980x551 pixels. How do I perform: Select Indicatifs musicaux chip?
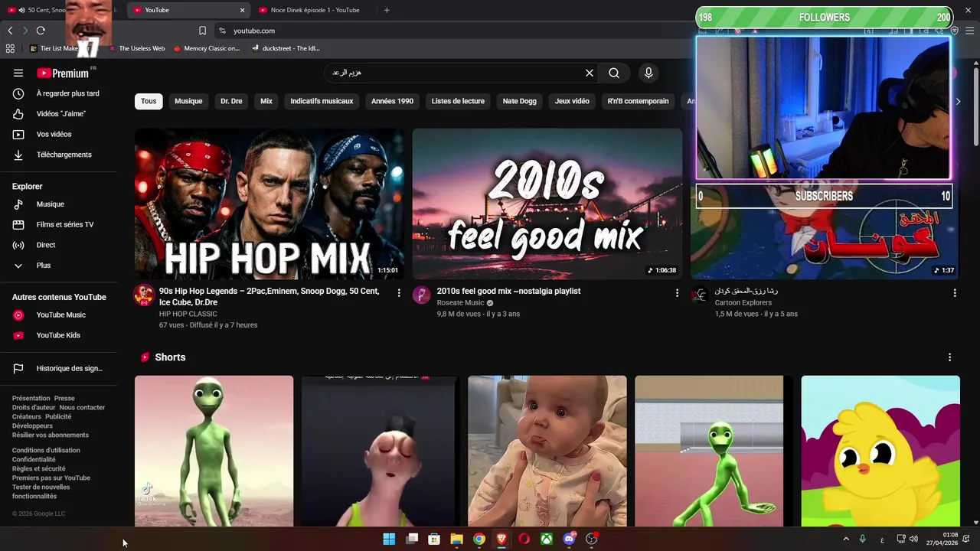tap(322, 101)
